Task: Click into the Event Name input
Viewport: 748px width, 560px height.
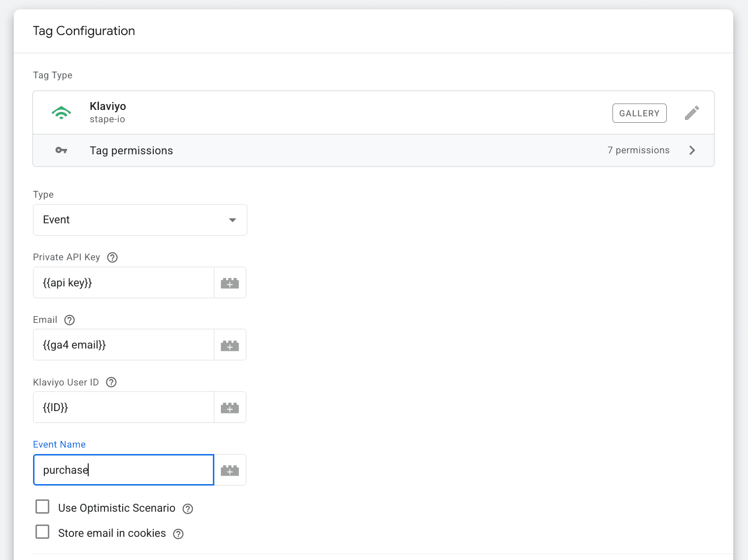Action: point(123,470)
